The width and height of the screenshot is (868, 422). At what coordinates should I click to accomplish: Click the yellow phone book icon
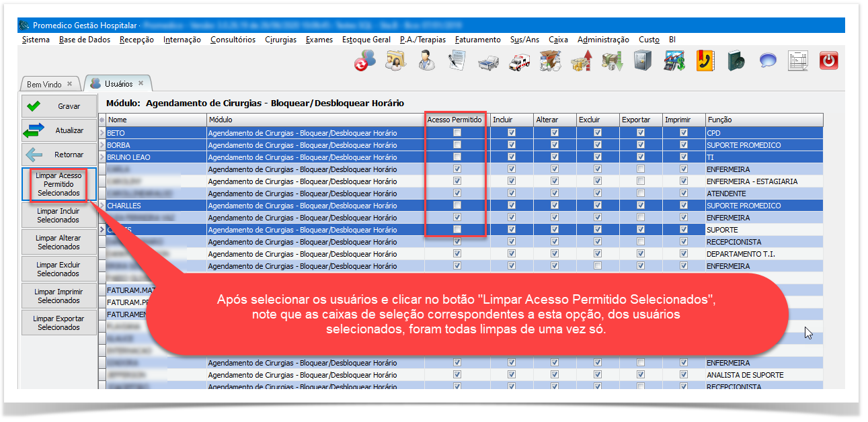(x=705, y=61)
